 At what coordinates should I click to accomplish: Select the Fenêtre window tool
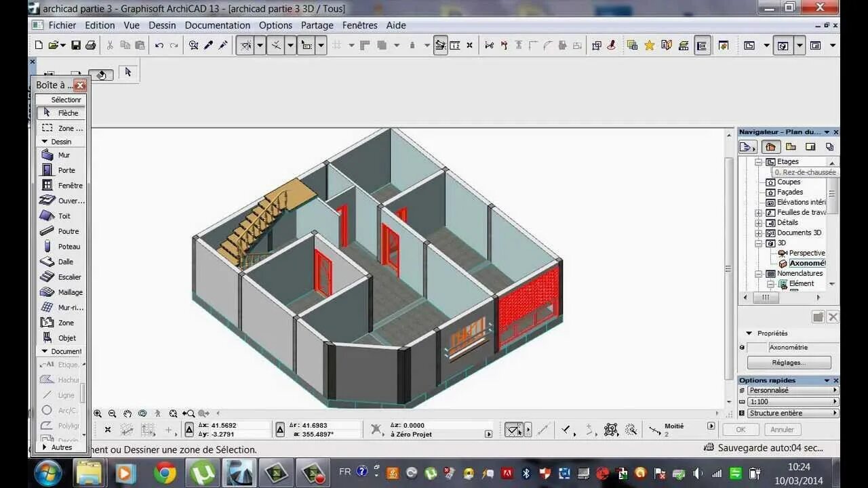point(61,186)
